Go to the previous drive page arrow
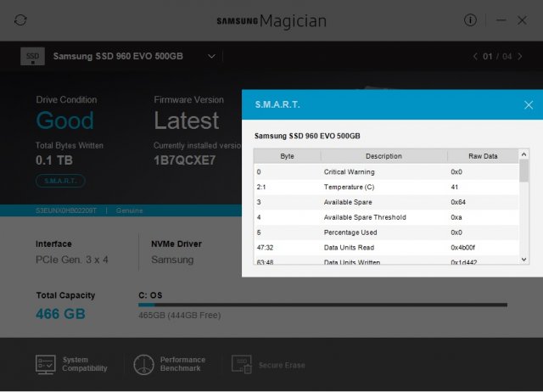 (x=475, y=57)
